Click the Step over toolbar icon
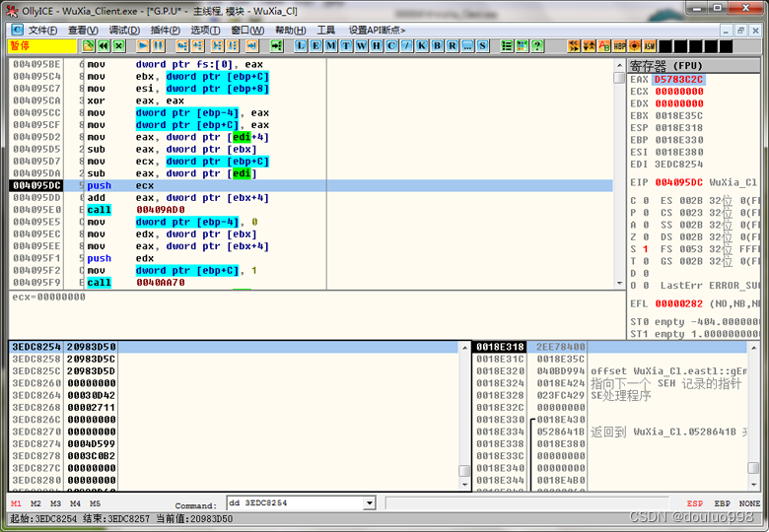Screen dimensions: 769x532 197,46
